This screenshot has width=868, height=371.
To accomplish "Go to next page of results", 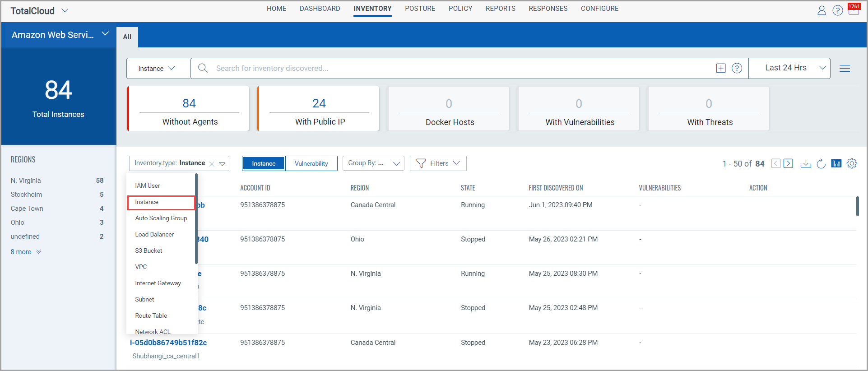I will tap(788, 163).
